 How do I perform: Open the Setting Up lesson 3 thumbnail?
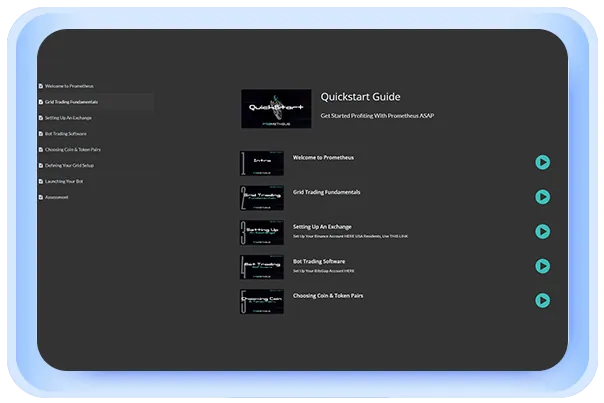(x=262, y=233)
